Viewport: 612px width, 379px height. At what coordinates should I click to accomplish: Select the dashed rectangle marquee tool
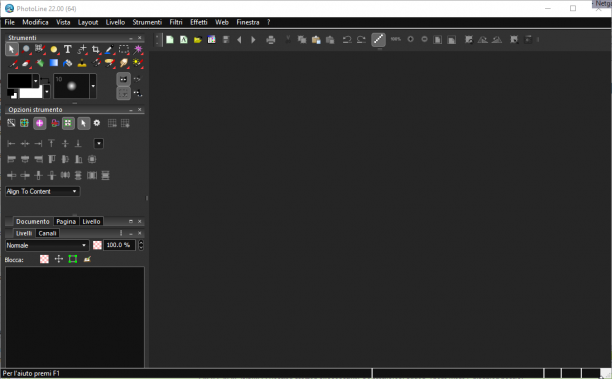tap(124, 49)
